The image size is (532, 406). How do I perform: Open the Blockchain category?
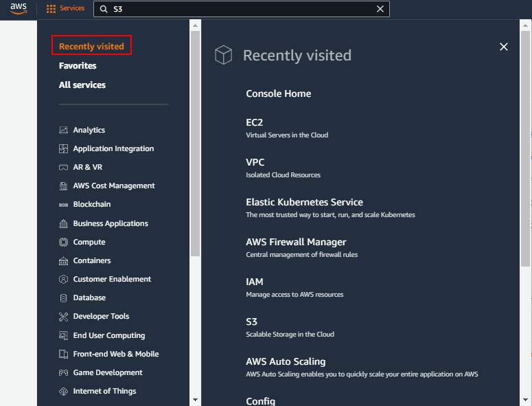point(92,204)
